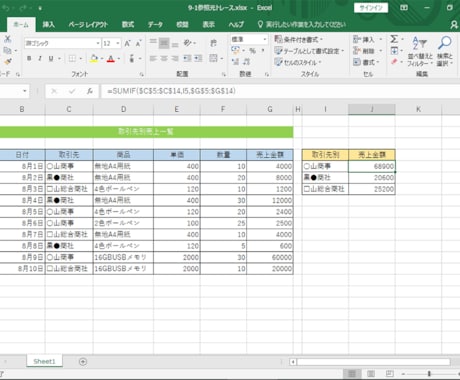Viewport: 460px width, 380px height.
Task: Click the サインイン sign-in button
Action: (371, 8)
